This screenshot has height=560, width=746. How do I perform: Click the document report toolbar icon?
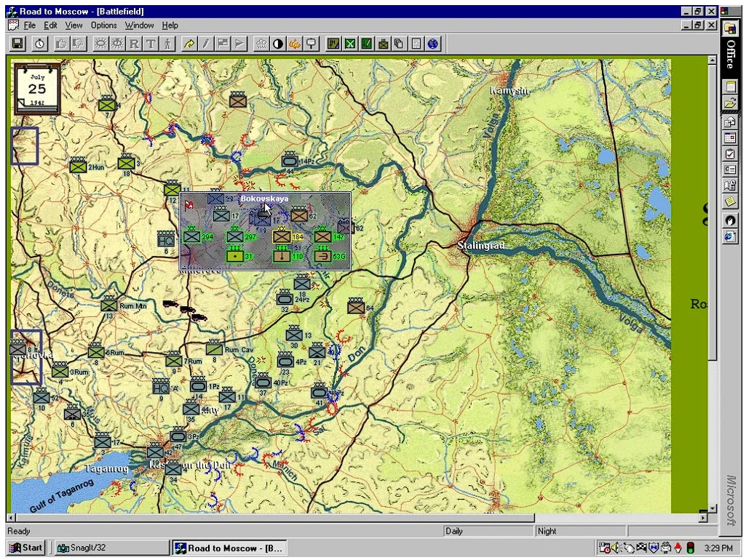(416, 44)
